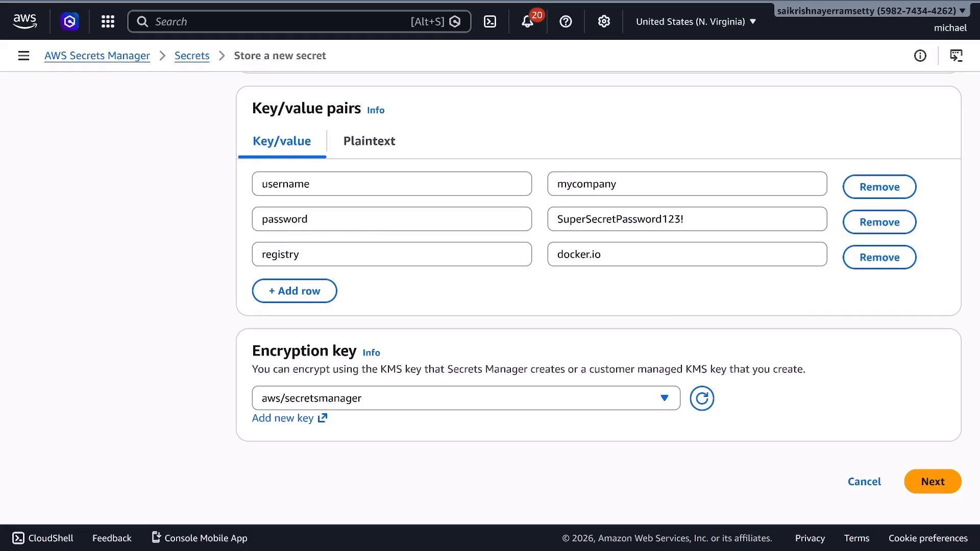
Task: Expand the United States (N. Virginia) region selector
Action: click(696, 21)
